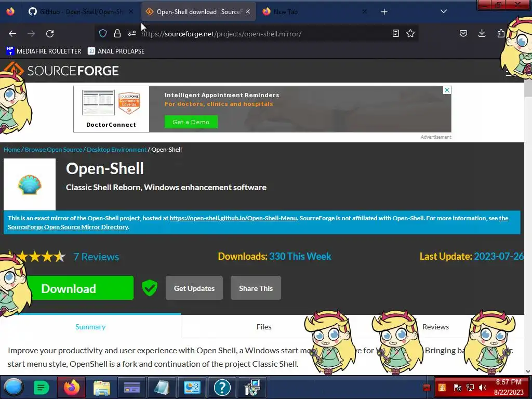Select the Summary tab
Image resolution: width=532 pixels, height=399 pixels.
[90, 327]
